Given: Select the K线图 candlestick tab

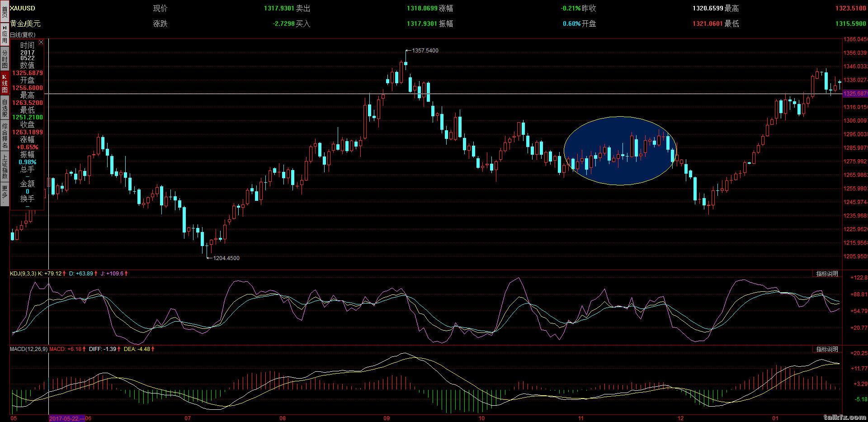Looking at the screenshot, I should (5, 83).
